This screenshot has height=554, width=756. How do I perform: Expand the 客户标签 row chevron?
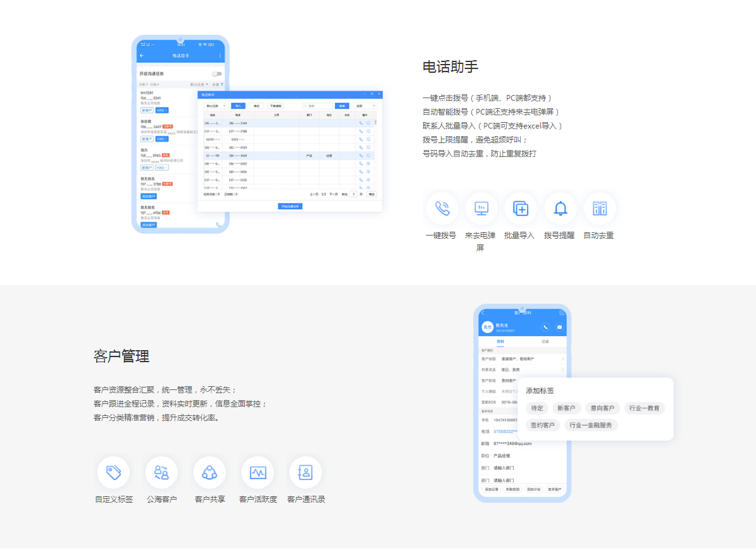562,359
